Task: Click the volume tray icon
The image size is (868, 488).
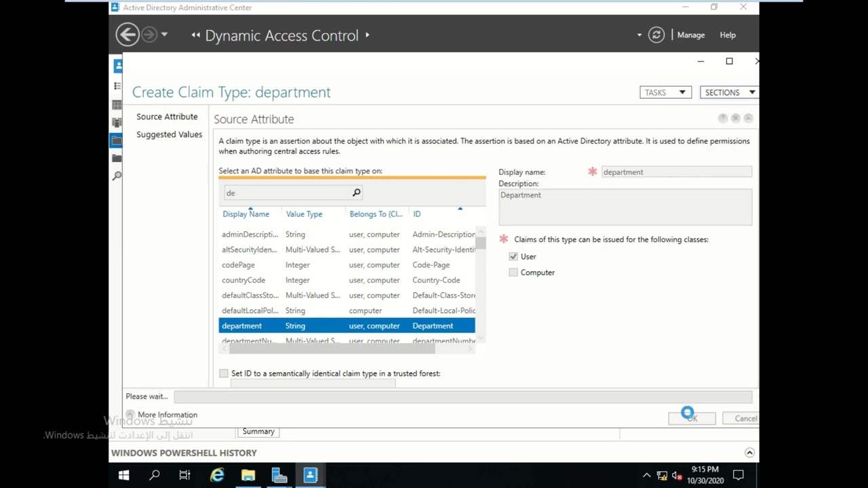Action: click(677, 475)
